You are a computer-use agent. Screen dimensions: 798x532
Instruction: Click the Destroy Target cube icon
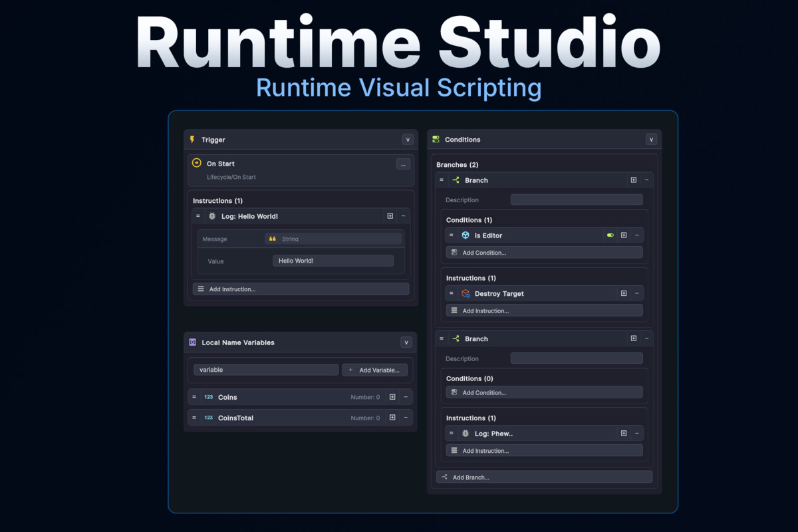point(465,293)
